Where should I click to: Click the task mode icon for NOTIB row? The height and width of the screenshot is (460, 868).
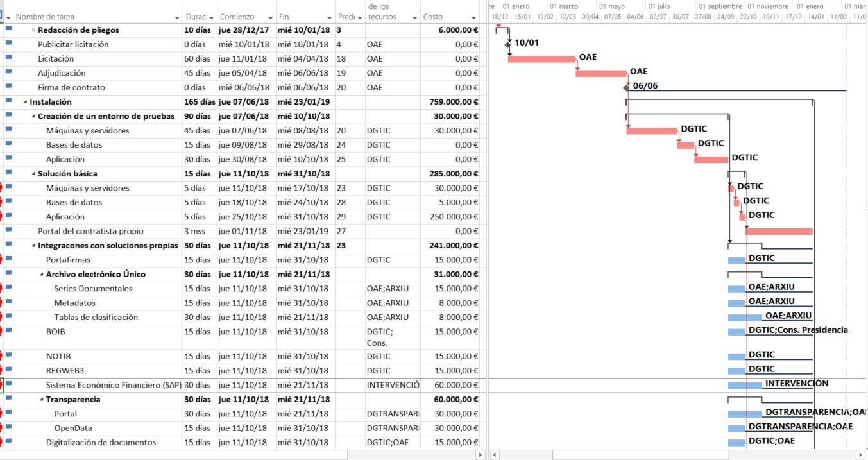[x=8, y=356]
